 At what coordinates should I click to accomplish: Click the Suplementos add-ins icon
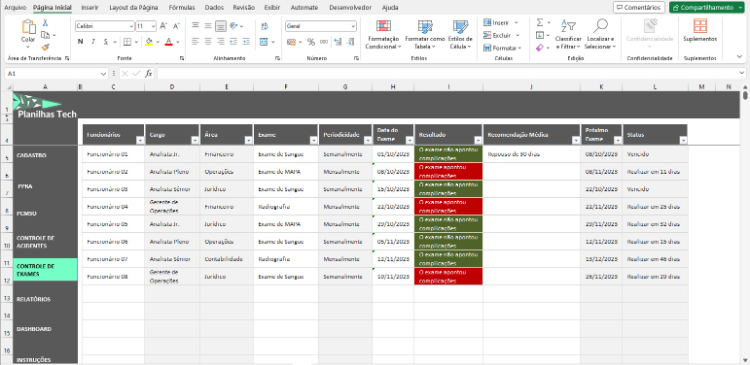click(700, 26)
